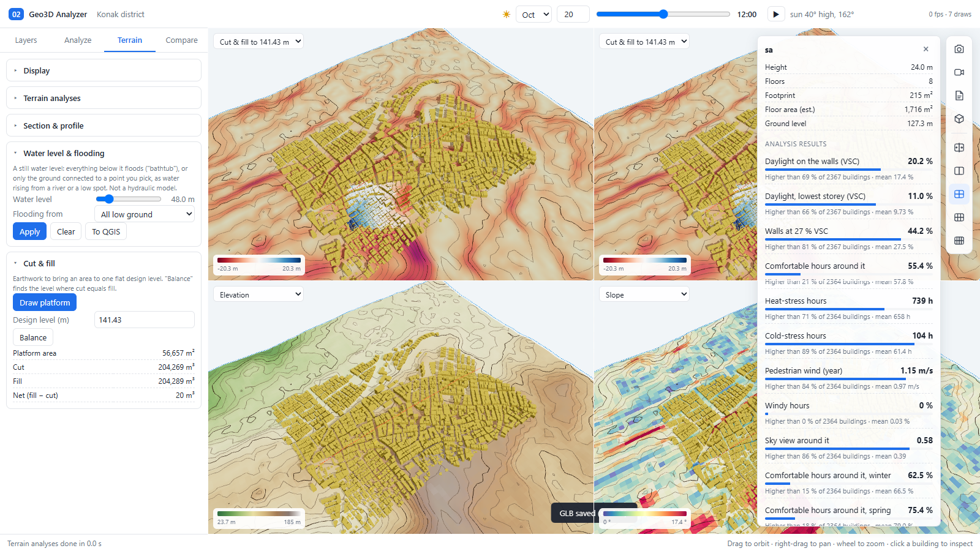Click the video recording icon
This screenshot has height=551, width=980.
(x=959, y=72)
